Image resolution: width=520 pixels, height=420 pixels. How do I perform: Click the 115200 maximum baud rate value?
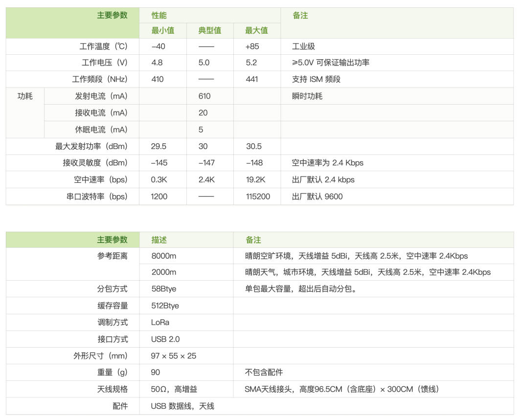tap(258, 197)
